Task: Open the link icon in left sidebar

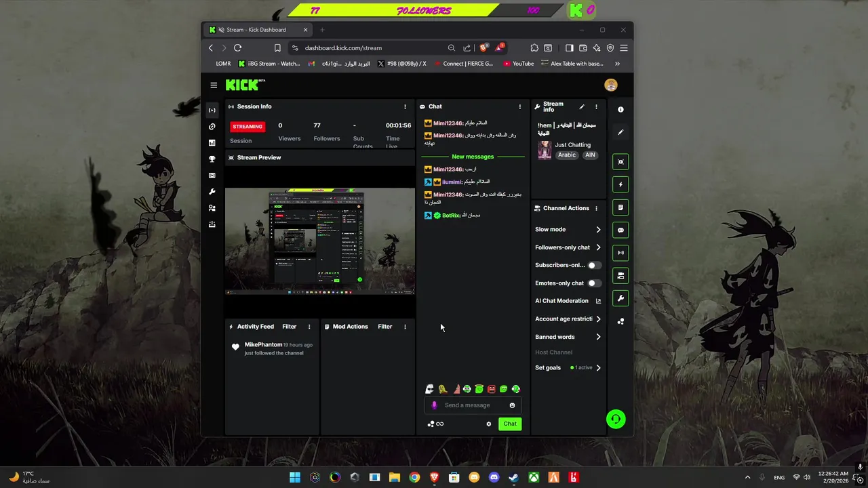Action: [212, 126]
